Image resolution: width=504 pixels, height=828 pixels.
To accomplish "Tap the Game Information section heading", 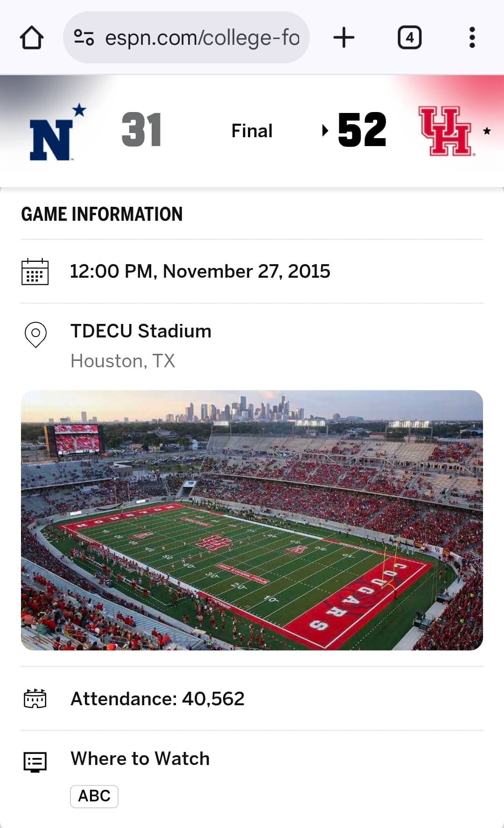I will [x=102, y=214].
